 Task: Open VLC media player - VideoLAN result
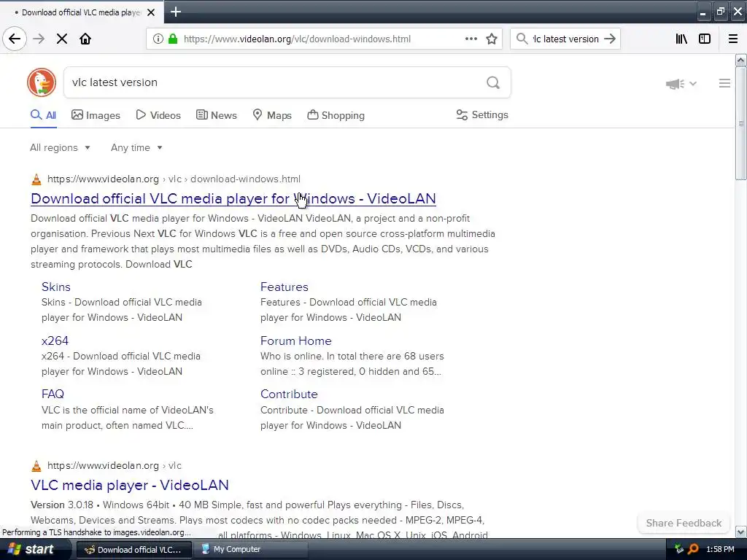click(x=130, y=485)
